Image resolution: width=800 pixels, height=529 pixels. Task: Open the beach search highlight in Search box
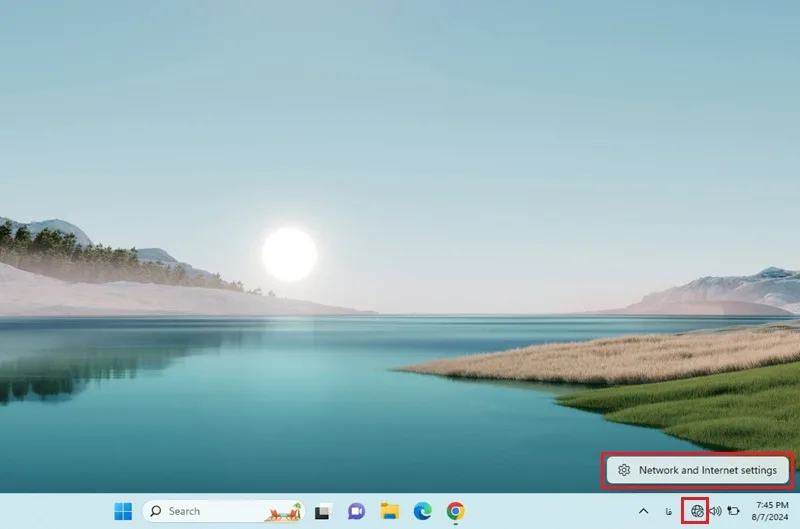[x=283, y=512]
